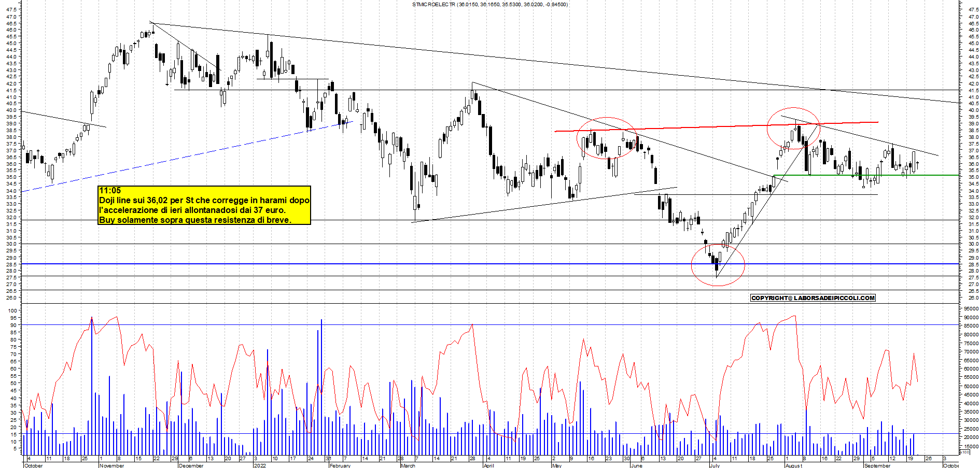Click the '11:05' time in the yellow note
The height and width of the screenshot is (468, 980).
(x=110, y=191)
